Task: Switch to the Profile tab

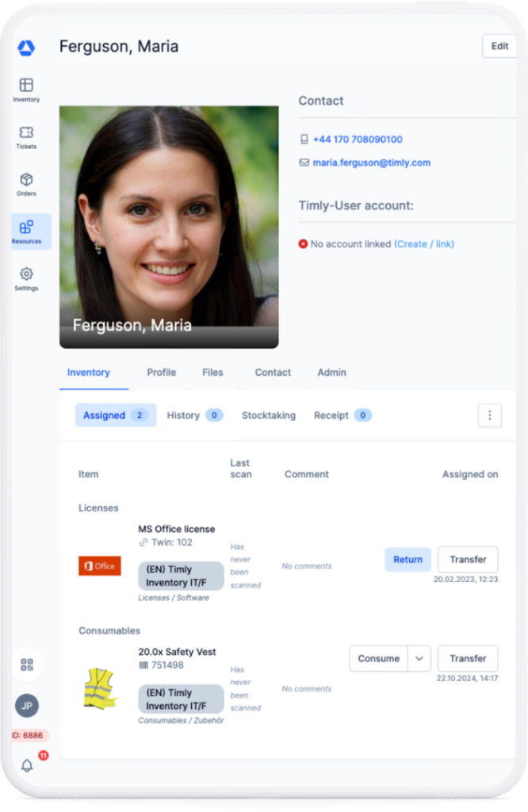Action: click(161, 372)
